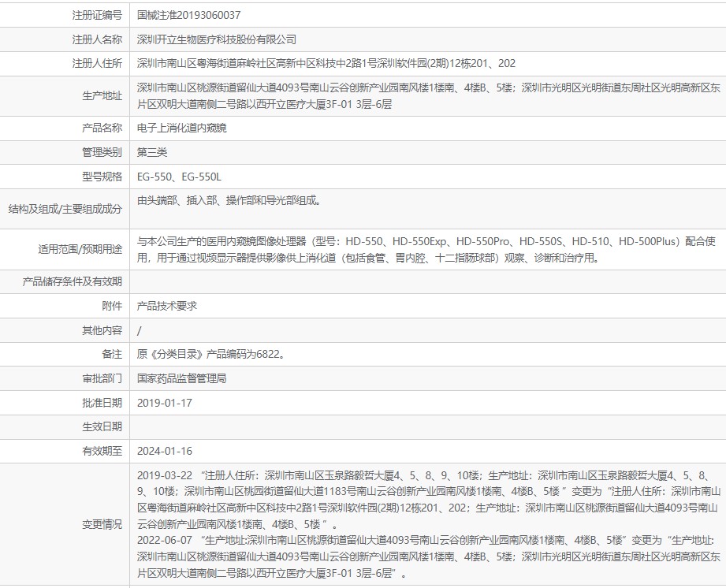The height and width of the screenshot is (588, 726).
Task: Select production address starting 深圳市南山区桃源街道
Action: pyautogui.click(x=429, y=96)
